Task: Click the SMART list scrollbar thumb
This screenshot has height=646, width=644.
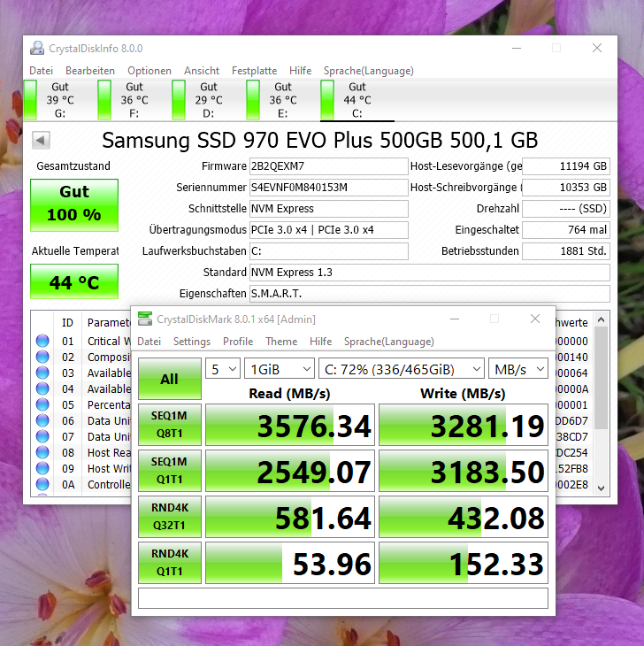Action: point(602,378)
